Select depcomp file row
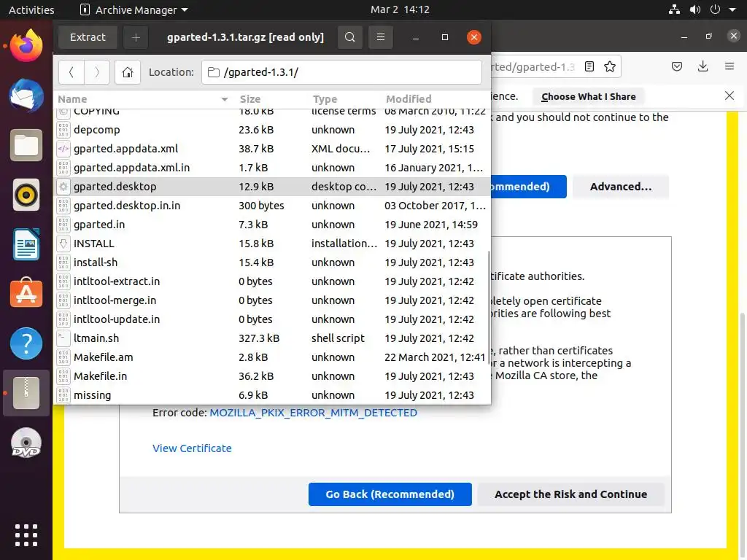The image size is (747, 560). pyautogui.click(x=272, y=130)
